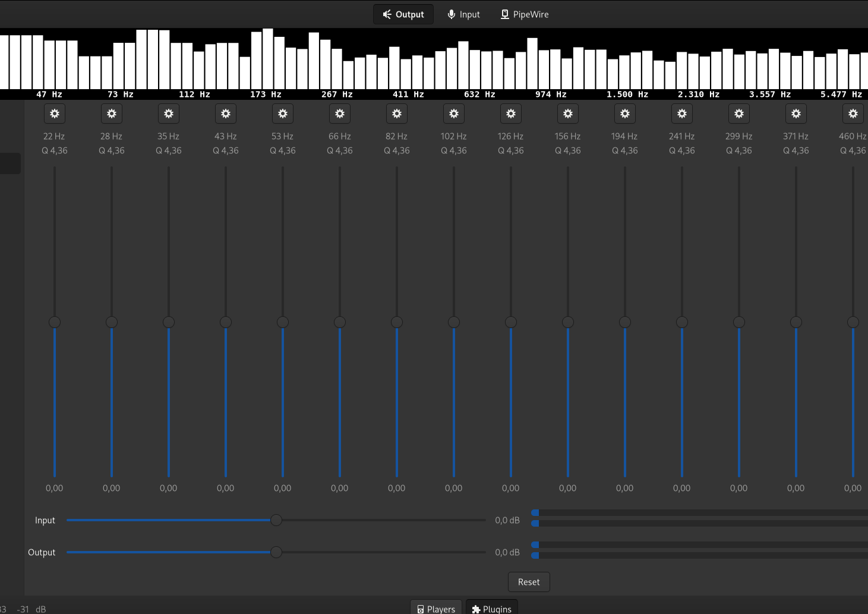Image resolution: width=868 pixels, height=614 pixels.
Task: Click the 82 Hz band gain slider knob
Action: (x=397, y=322)
